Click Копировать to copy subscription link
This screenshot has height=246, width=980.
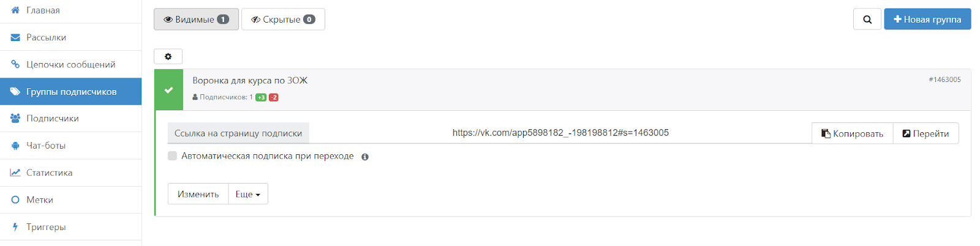point(852,133)
